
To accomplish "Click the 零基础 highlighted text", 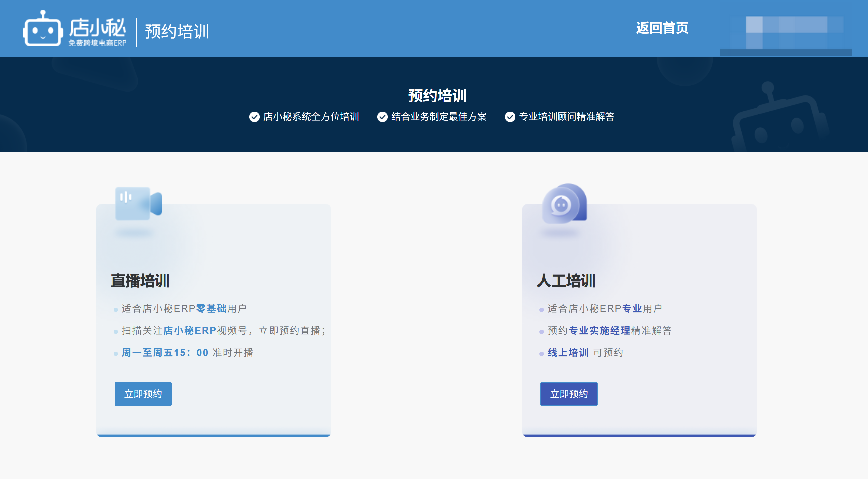I will [211, 308].
